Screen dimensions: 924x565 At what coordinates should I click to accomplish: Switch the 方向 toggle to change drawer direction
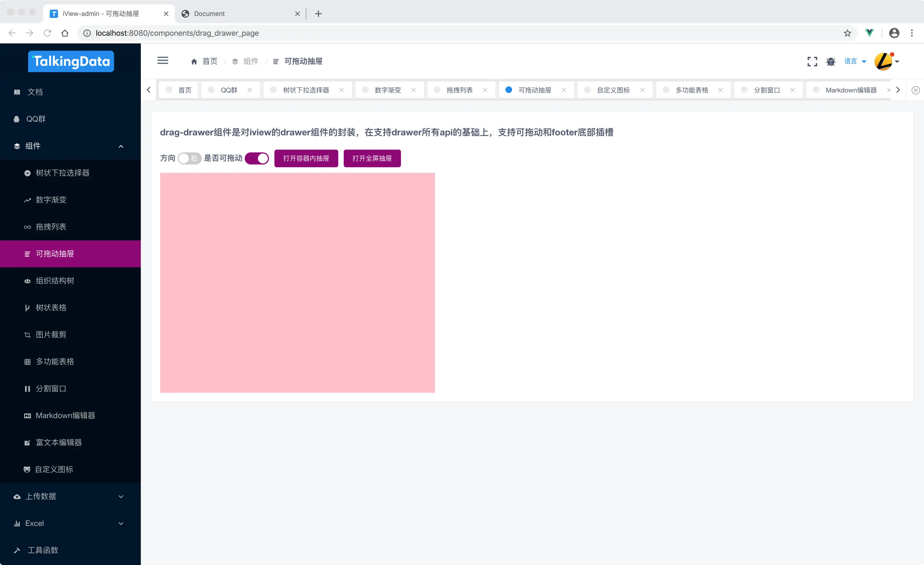[189, 158]
